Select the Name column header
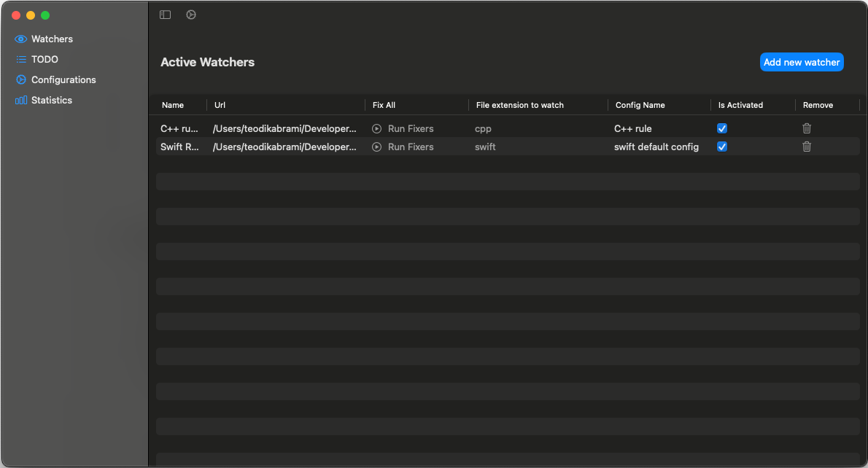Viewport: 868px width, 468px height. pyautogui.click(x=172, y=105)
